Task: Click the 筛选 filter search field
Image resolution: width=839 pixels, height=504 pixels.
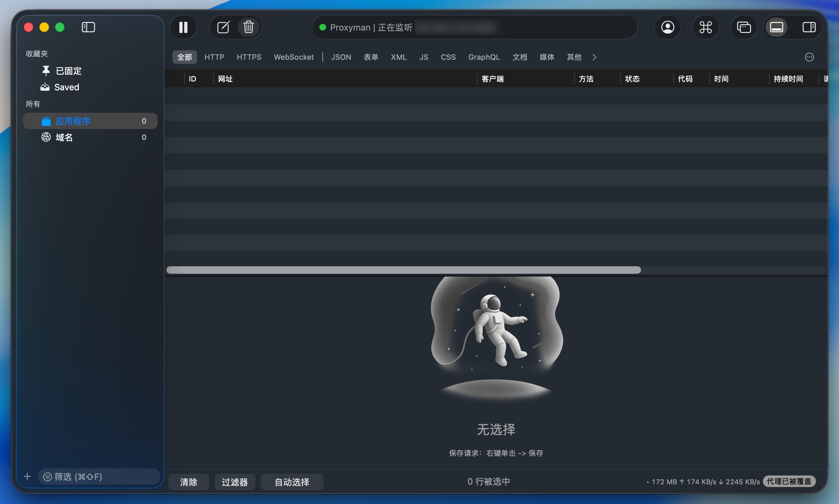Action: (99, 476)
